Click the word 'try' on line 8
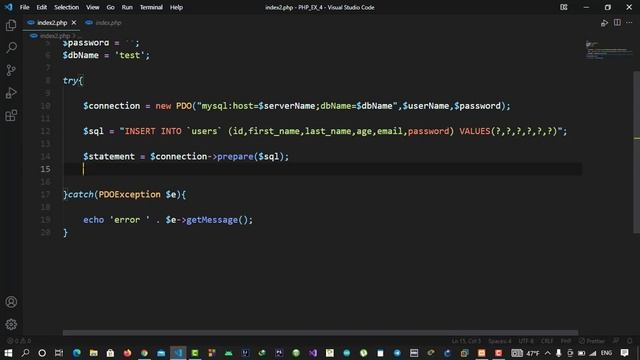 (x=70, y=80)
